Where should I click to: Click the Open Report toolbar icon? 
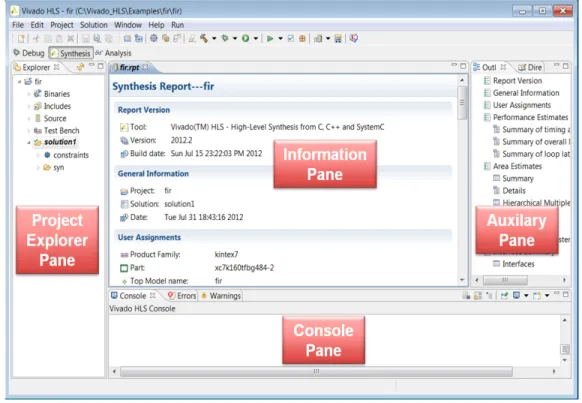(318, 38)
